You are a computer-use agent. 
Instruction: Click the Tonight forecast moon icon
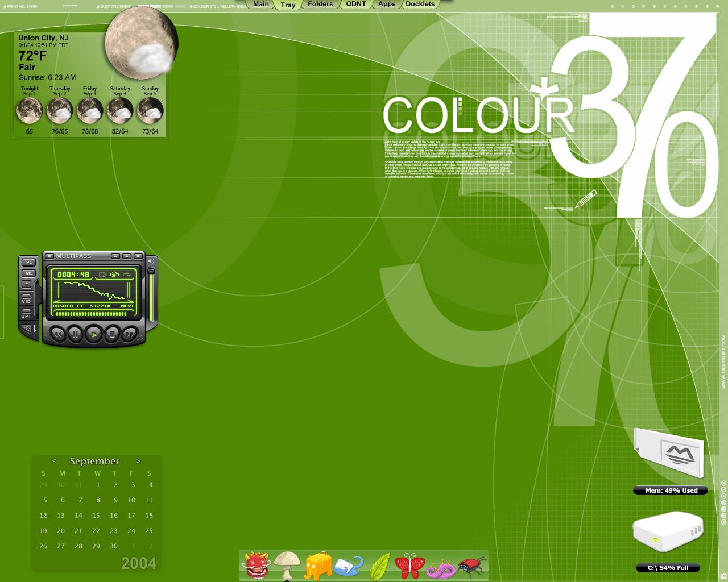pos(30,111)
